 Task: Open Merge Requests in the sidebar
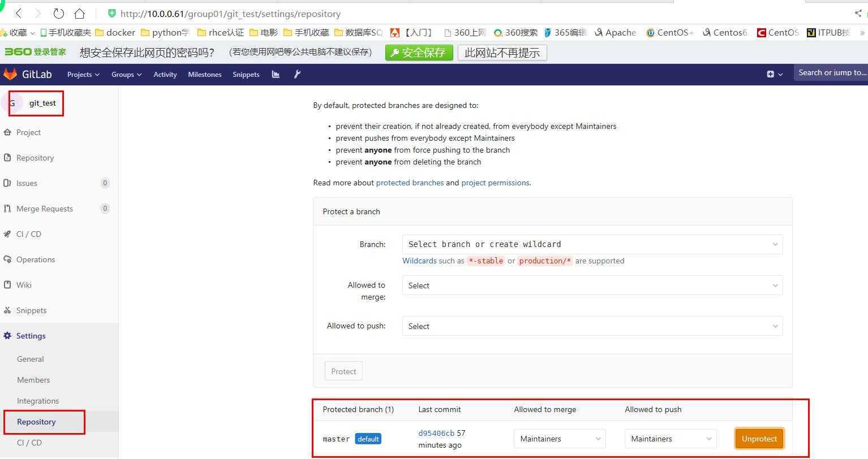click(x=45, y=209)
